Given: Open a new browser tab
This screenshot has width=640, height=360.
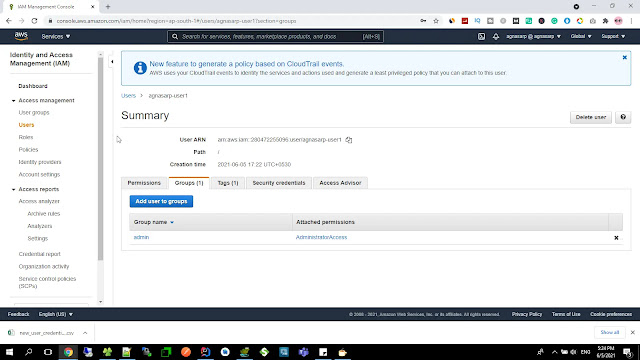Looking at the screenshot, I should tap(108, 7).
